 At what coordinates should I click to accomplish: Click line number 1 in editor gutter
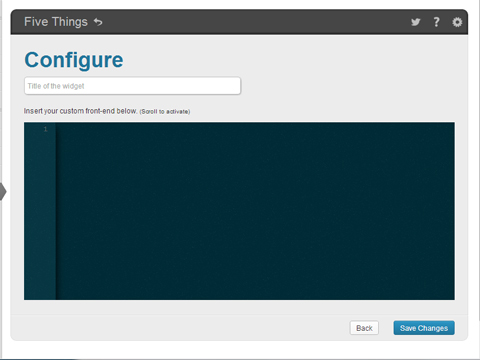[46, 129]
